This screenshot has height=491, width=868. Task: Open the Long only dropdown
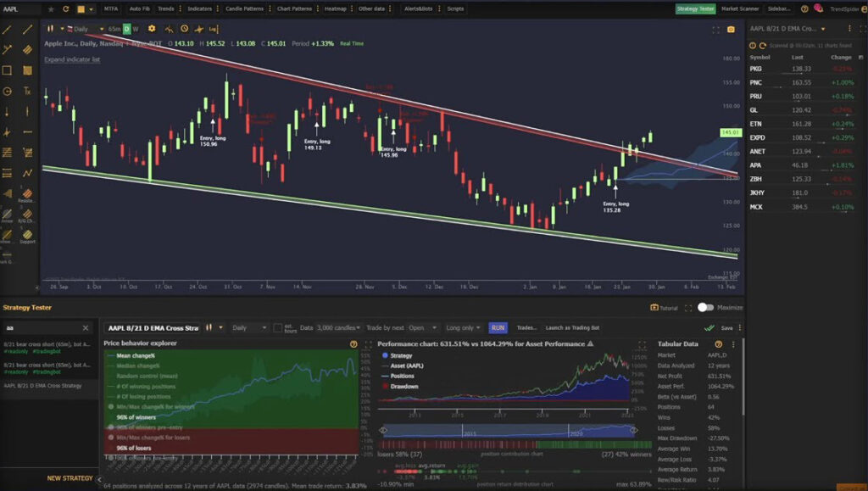[x=464, y=327]
